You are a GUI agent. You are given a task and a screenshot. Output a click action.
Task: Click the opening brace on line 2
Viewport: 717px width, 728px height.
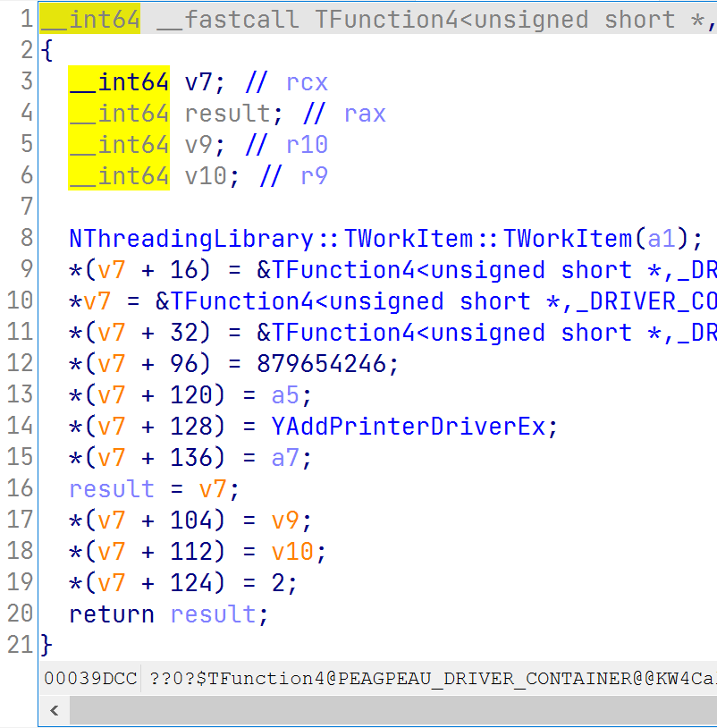[46, 51]
